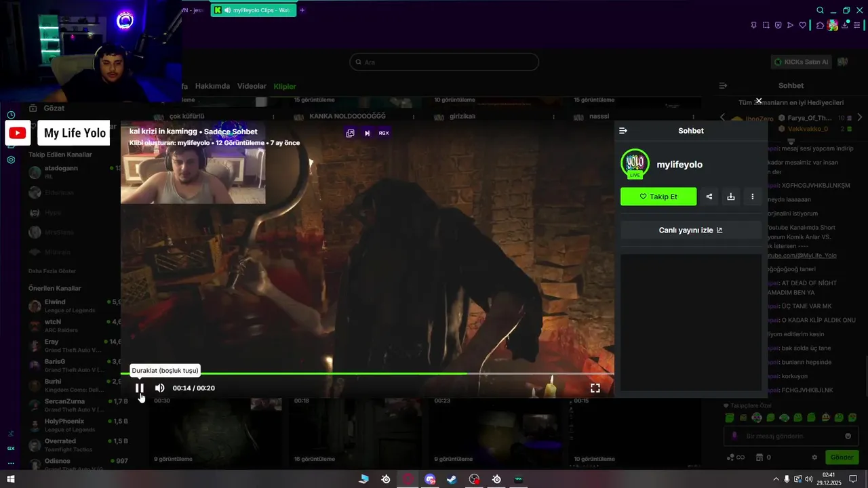Expand Daha Fazla Göster followed channels
The height and width of the screenshot is (488, 868).
click(52, 270)
